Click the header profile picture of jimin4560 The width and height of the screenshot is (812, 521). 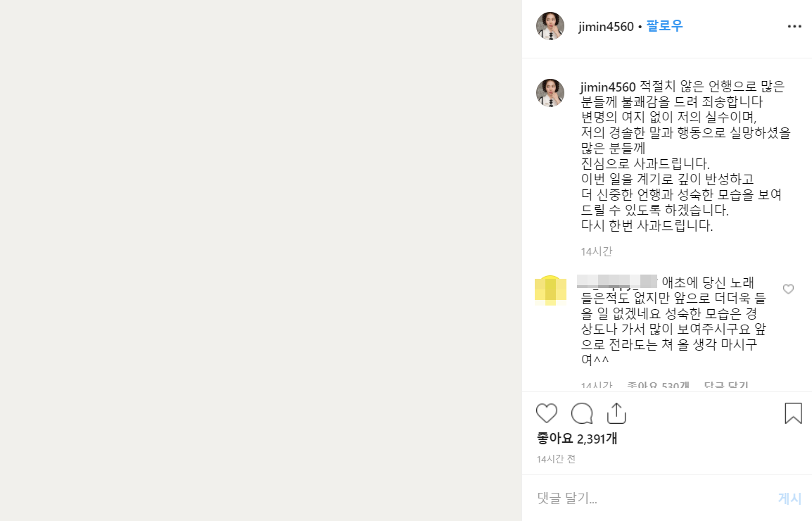pyautogui.click(x=550, y=26)
